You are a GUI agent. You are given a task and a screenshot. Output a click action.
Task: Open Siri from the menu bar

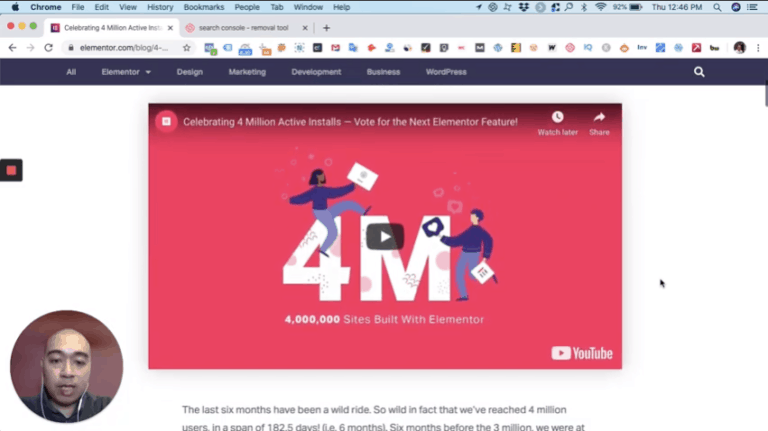tap(736, 7)
